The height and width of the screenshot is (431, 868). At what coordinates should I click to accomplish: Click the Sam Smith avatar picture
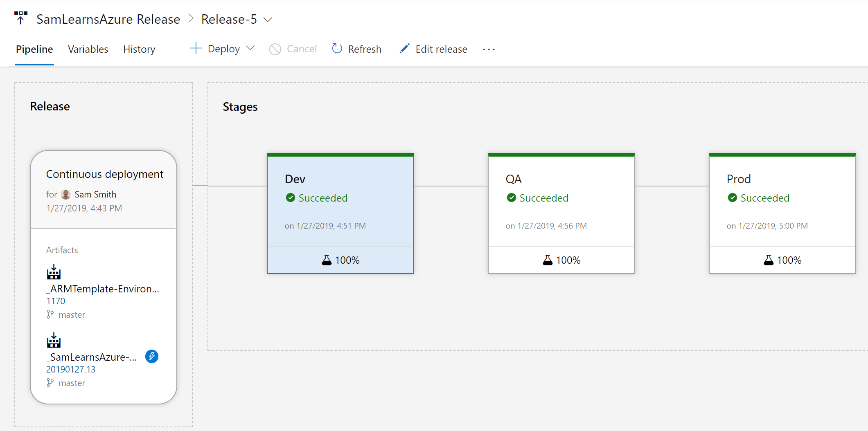pos(65,195)
